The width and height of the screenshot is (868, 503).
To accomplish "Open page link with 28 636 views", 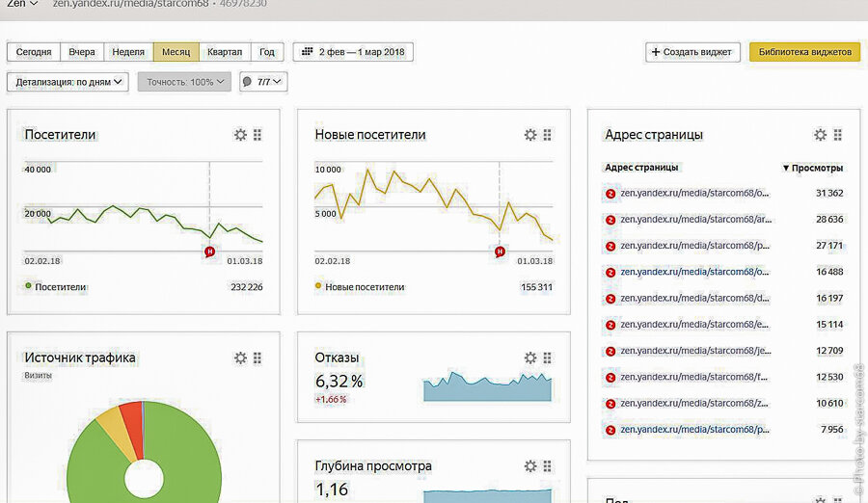I will (695, 219).
